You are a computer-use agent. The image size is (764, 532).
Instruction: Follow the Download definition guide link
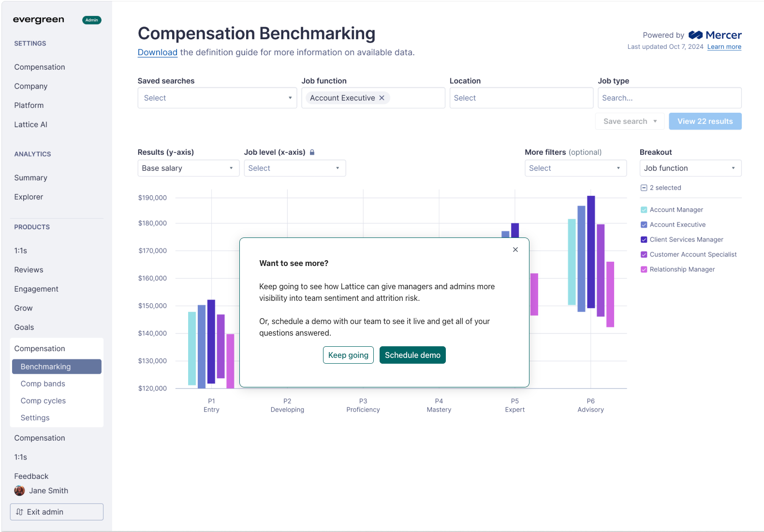158,52
